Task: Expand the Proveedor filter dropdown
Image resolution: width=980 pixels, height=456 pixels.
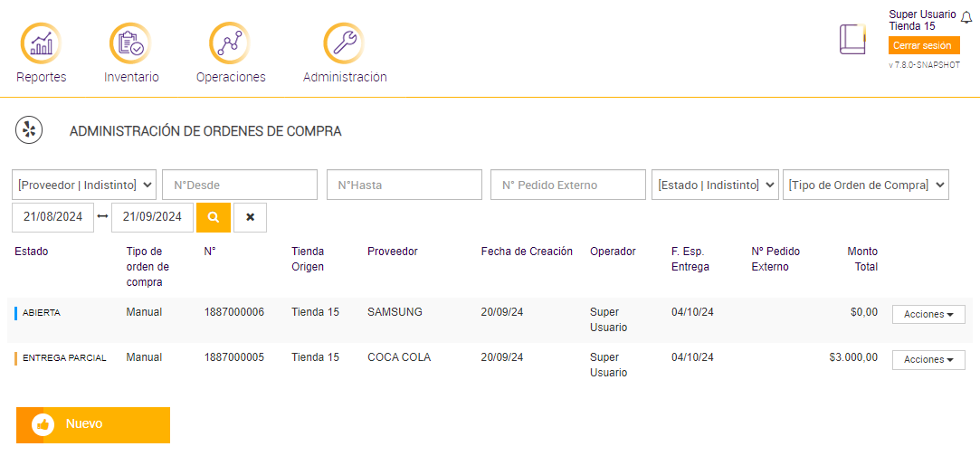Action: point(84,185)
